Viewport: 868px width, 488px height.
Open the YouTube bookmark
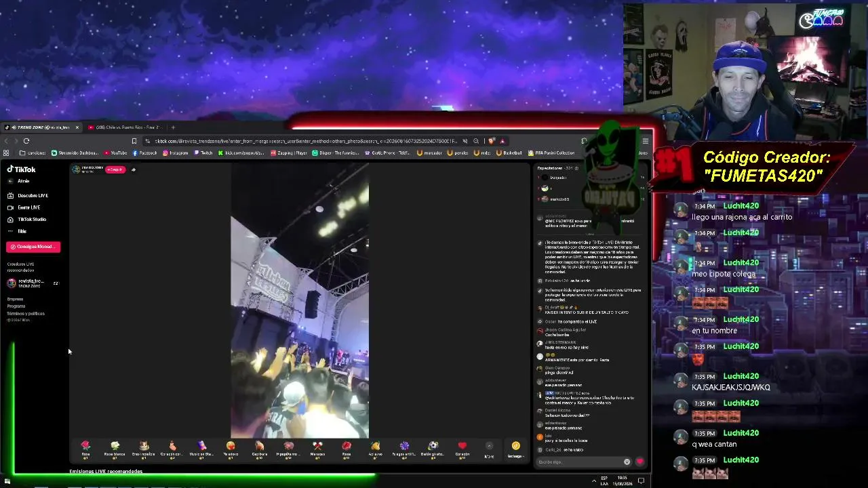[115, 153]
